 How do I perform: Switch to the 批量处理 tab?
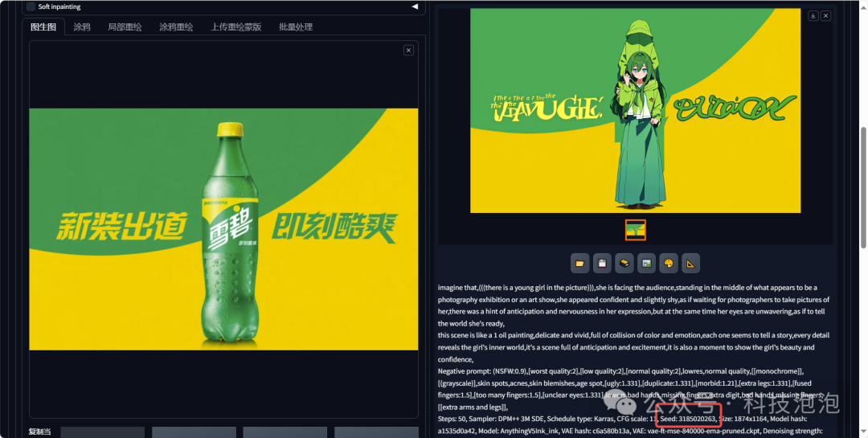[296, 27]
